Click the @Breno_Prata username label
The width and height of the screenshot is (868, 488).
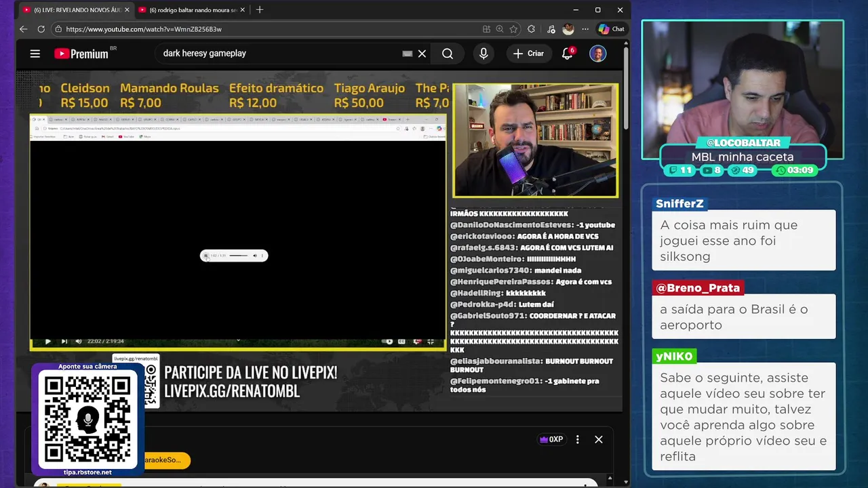(x=698, y=288)
